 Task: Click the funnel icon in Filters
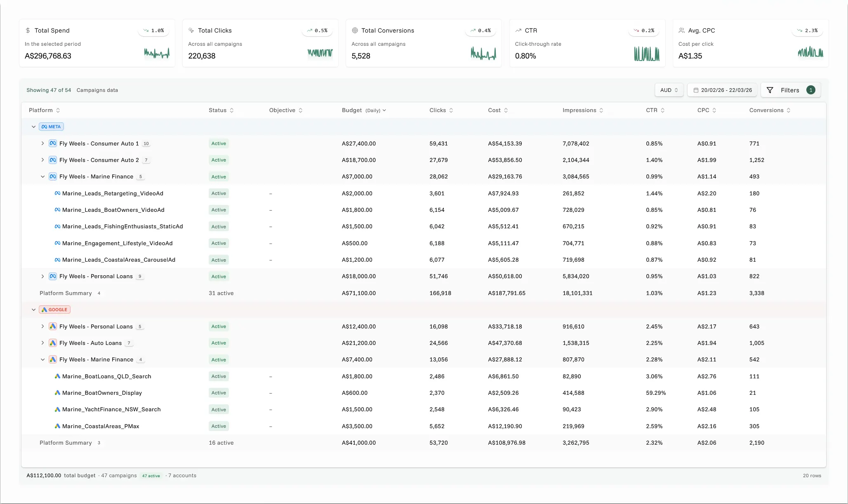pos(770,90)
